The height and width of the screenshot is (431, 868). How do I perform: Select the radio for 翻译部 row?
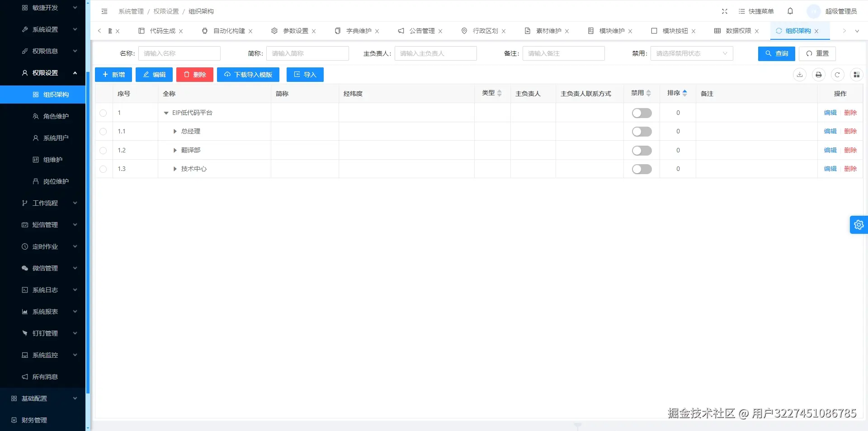tap(103, 151)
